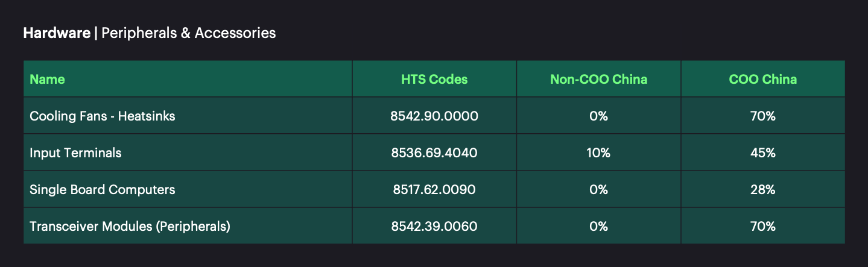The image size is (868, 267).
Task: Click the Input Terminals row name
Action: click(x=75, y=153)
